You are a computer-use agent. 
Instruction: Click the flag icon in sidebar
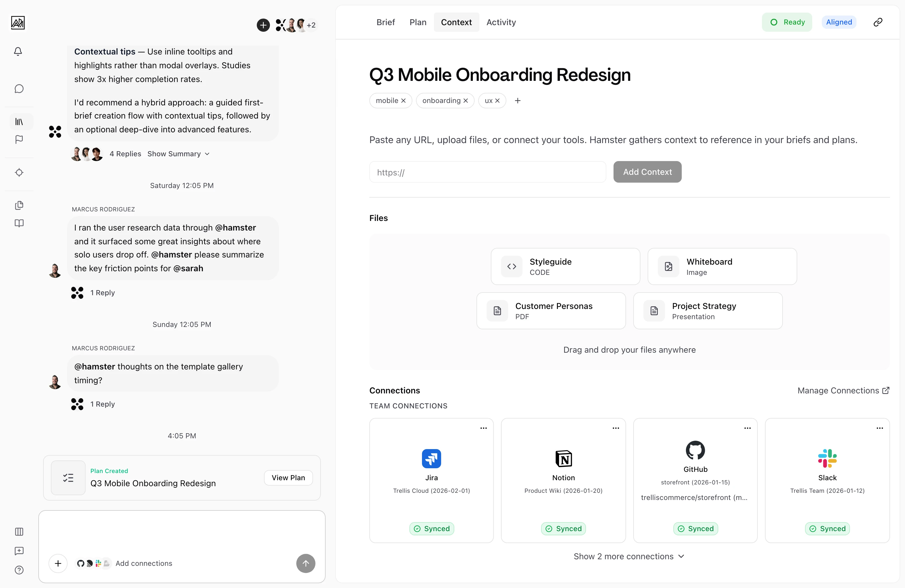click(x=19, y=140)
